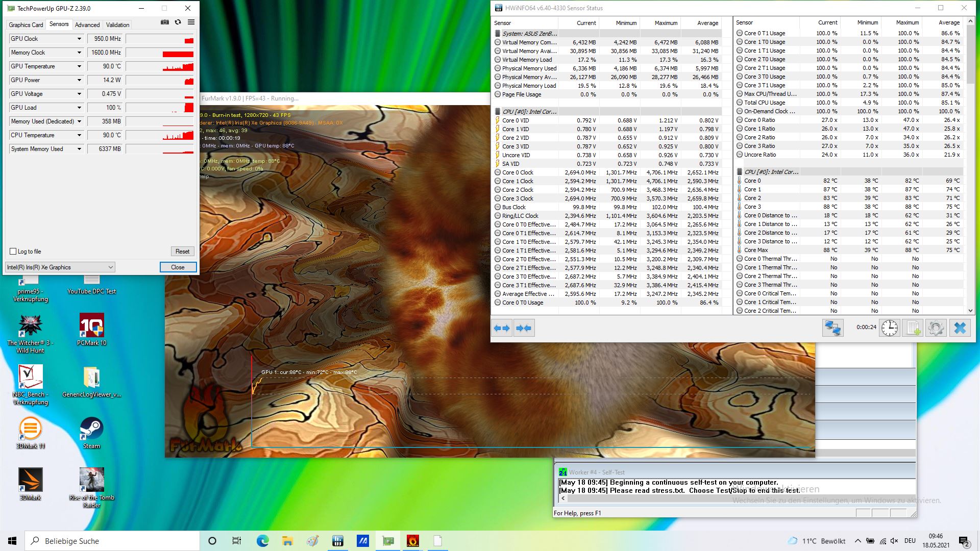Click the HWiNFO clock reset icon
Viewport: 980px width, 551px height.
click(x=889, y=328)
